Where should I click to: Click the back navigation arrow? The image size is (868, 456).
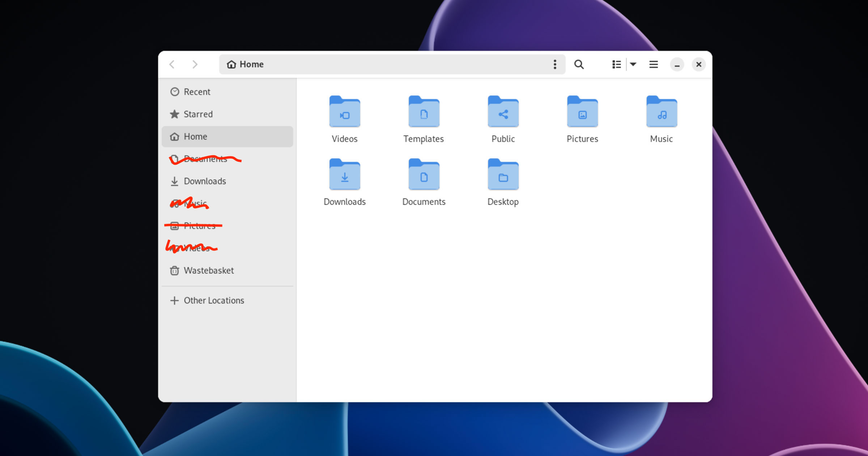click(172, 64)
